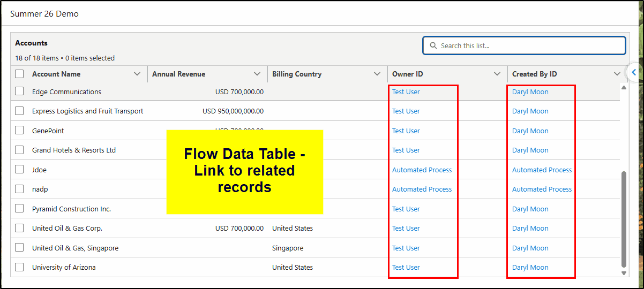Screen dimensions: 644x289
Task: Open Test User link for United Oil & Gas Corp.
Action: coord(406,228)
